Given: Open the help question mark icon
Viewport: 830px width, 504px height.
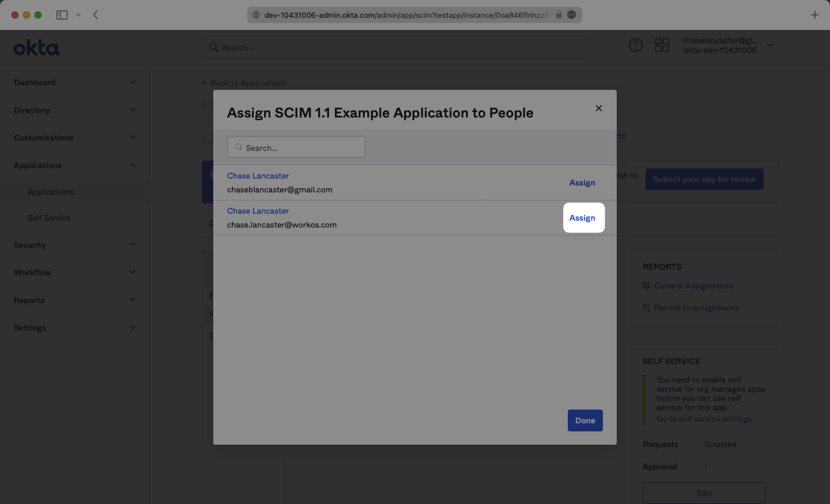Looking at the screenshot, I should 635,46.
